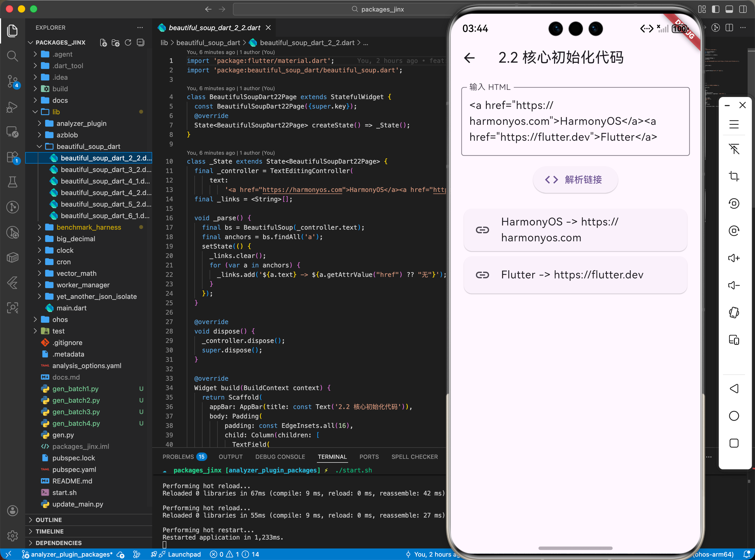
Task: Open Source Control view with badge
Action: tap(13, 81)
